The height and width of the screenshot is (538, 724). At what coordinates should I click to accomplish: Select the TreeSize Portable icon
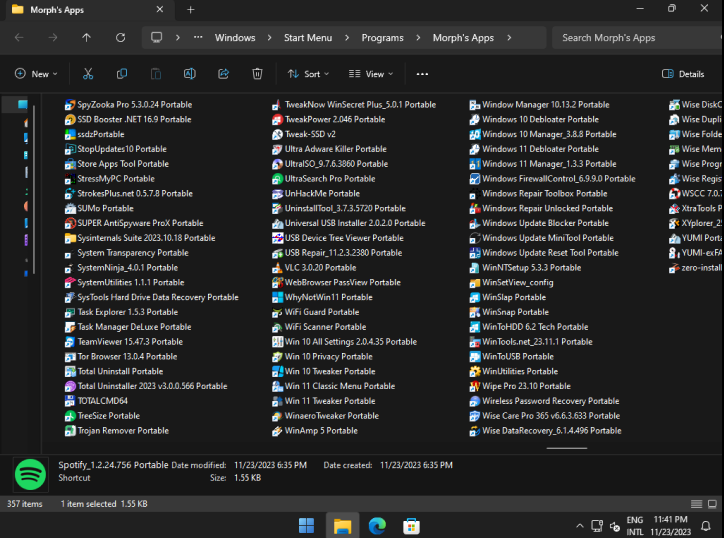coord(70,416)
